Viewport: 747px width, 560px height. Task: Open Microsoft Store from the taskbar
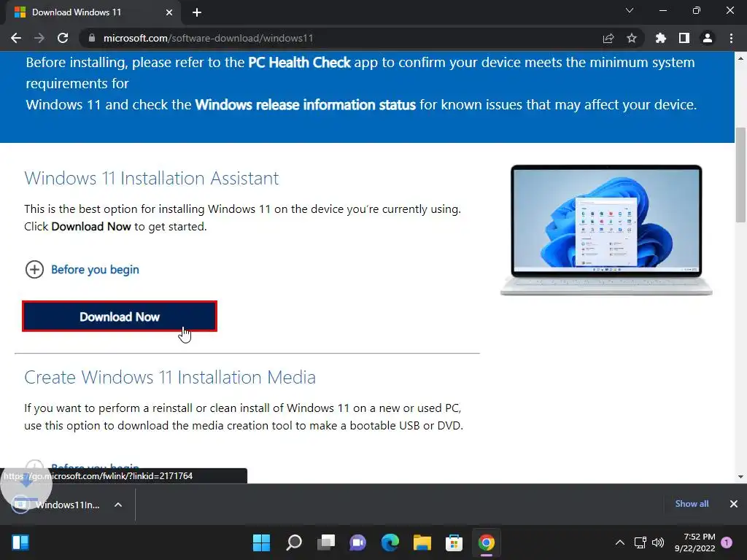tap(454, 542)
